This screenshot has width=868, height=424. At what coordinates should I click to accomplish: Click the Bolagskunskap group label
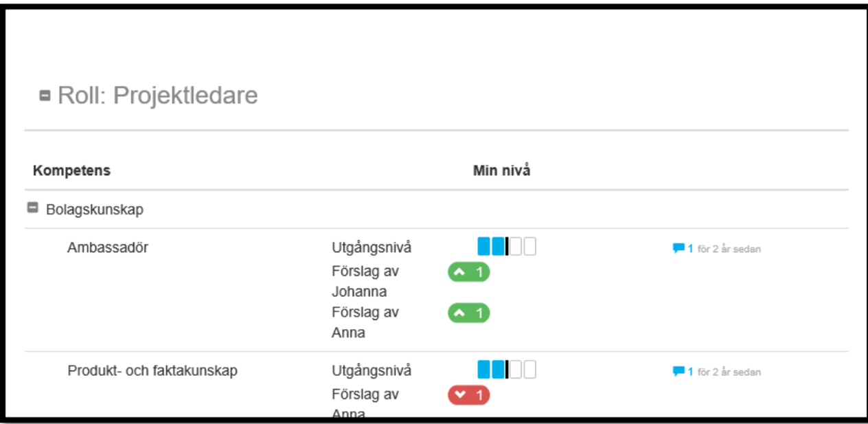tap(95, 210)
